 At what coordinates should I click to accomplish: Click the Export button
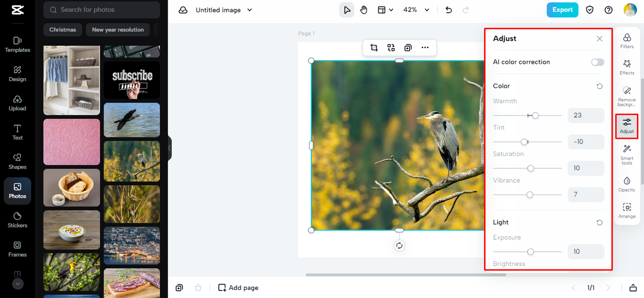pos(562,10)
